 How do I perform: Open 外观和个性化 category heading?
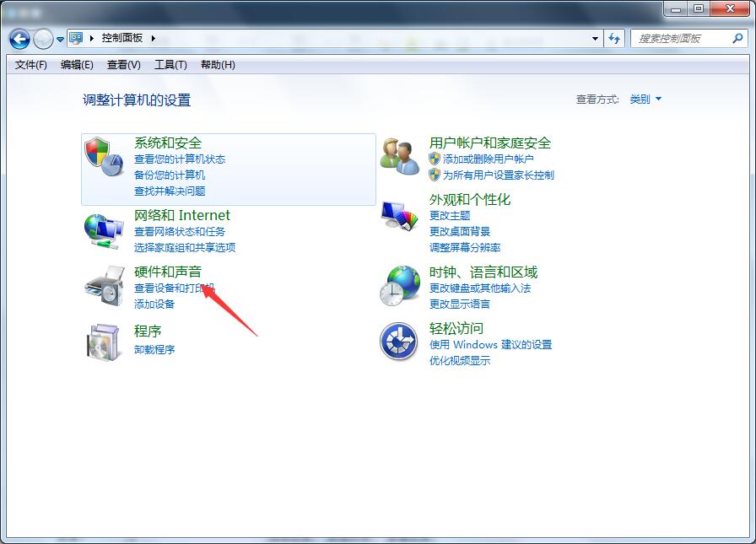(470, 200)
